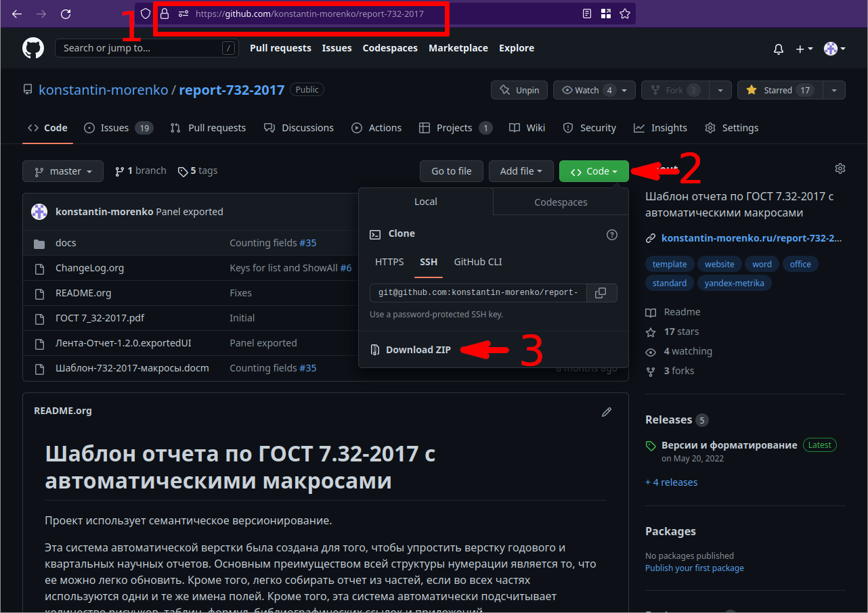Select the HTTPS clone option

[x=389, y=262]
